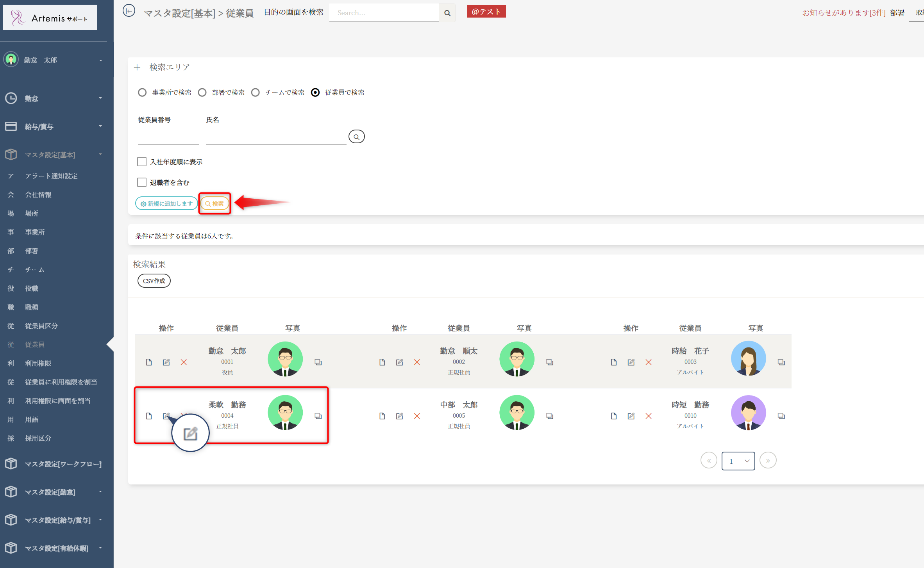Click the CSV作成 button
Screen dimensions: 924x568
click(154, 281)
